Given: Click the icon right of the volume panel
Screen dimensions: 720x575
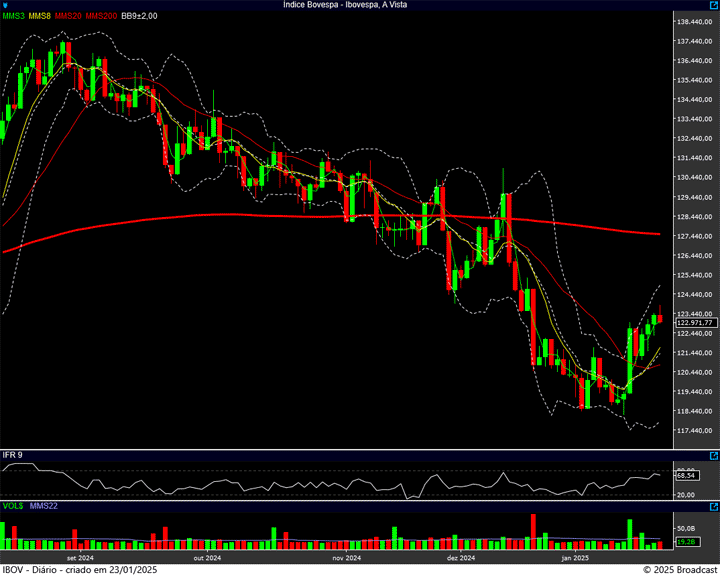Looking at the screenshot, I should [714, 505].
